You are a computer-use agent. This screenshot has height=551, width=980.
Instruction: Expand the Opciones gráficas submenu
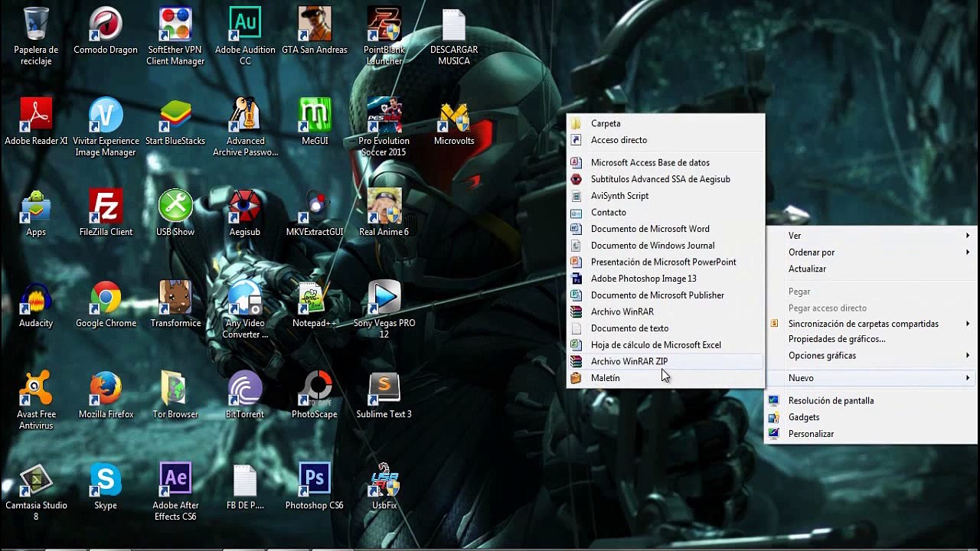[x=871, y=356]
